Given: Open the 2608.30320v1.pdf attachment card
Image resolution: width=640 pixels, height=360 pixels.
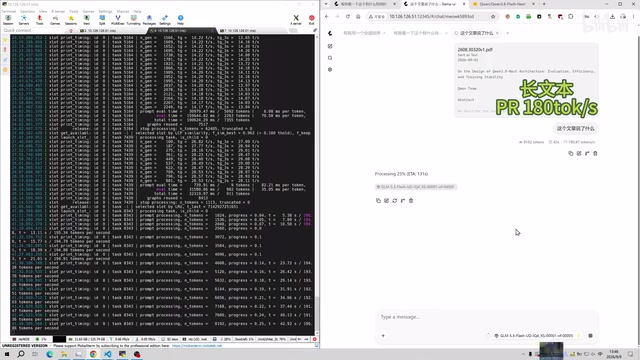Looking at the screenshot, I should pyautogui.click(x=526, y=80).
